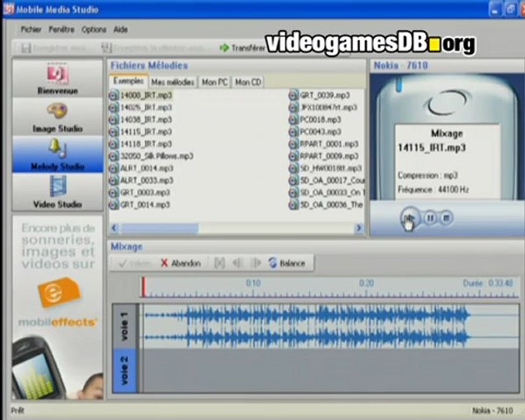Viewport: 525px width, 420px height.
Task: Switch to the Mon PC tab
Action: coord(215,82)
